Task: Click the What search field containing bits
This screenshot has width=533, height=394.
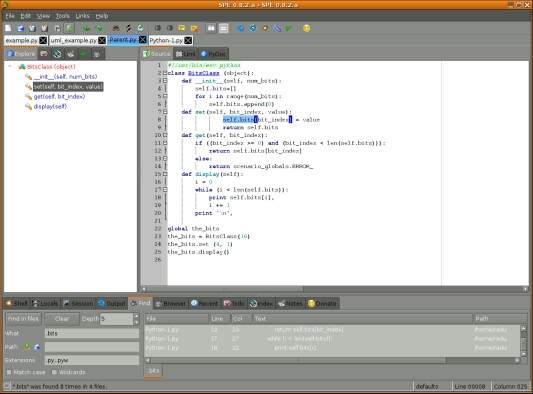Action: tap(92, 333)
